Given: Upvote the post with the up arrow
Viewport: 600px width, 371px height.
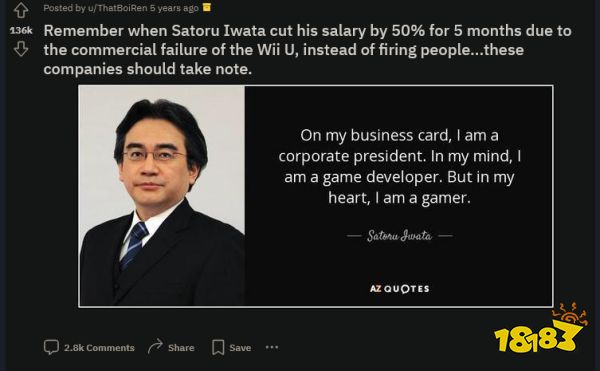Looking at the screenshot, I should 21,10.
